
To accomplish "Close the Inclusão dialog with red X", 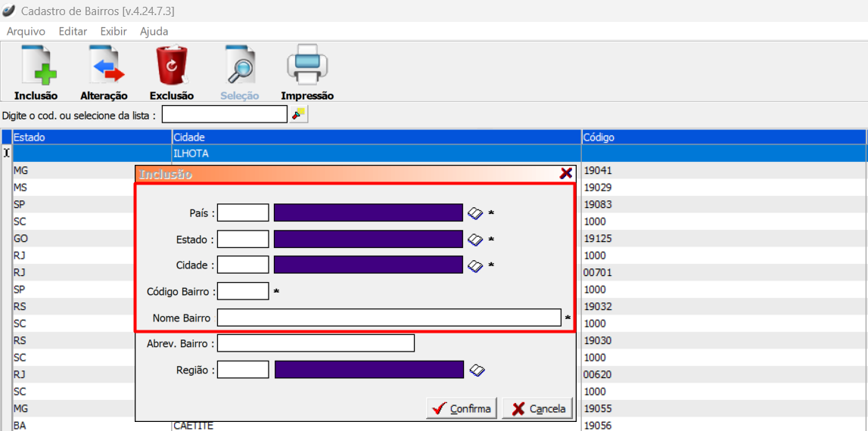I will click(565, 174).
